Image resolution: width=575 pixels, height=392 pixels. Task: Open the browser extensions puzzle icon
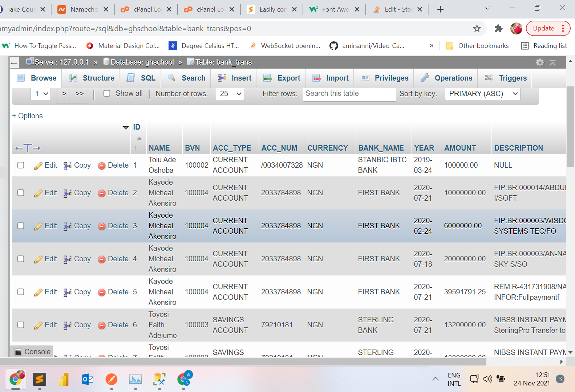pyautogui.click(x=498, y=28)
